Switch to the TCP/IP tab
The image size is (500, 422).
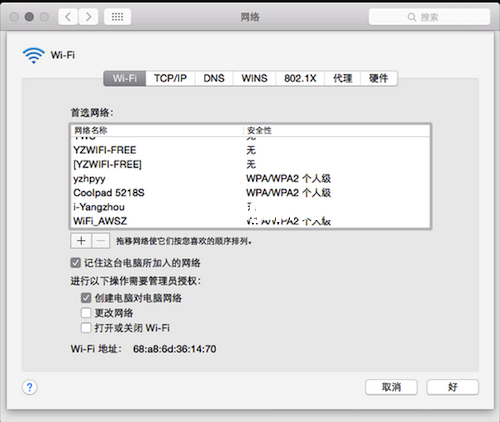coord(170,78)
